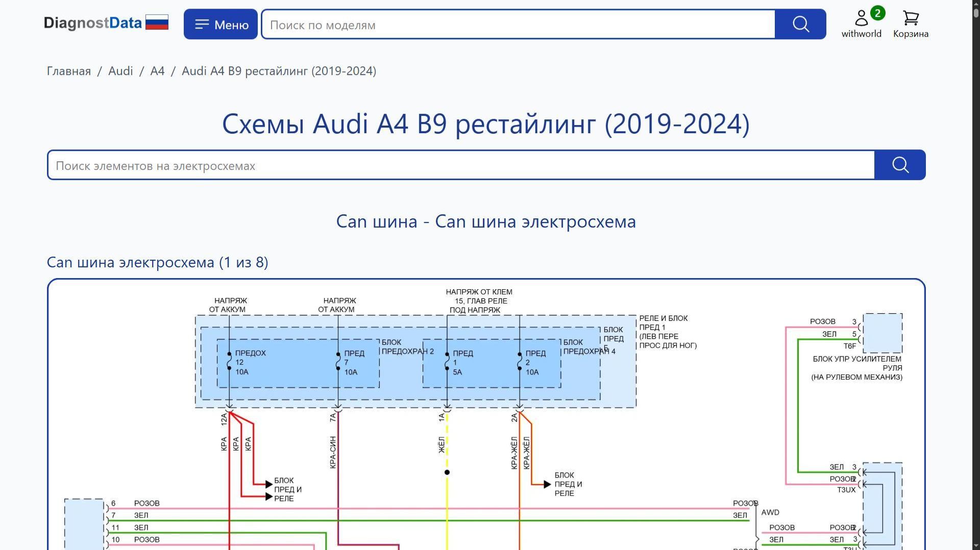Viewport: 980px width, 550px height.
Task: Focus the model search field
Action: 518,24
